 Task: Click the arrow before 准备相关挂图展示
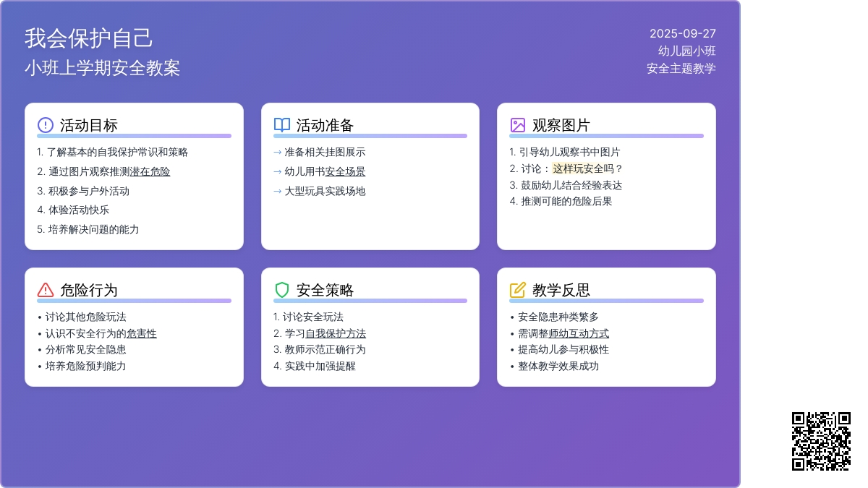click(x=277, y=153)
